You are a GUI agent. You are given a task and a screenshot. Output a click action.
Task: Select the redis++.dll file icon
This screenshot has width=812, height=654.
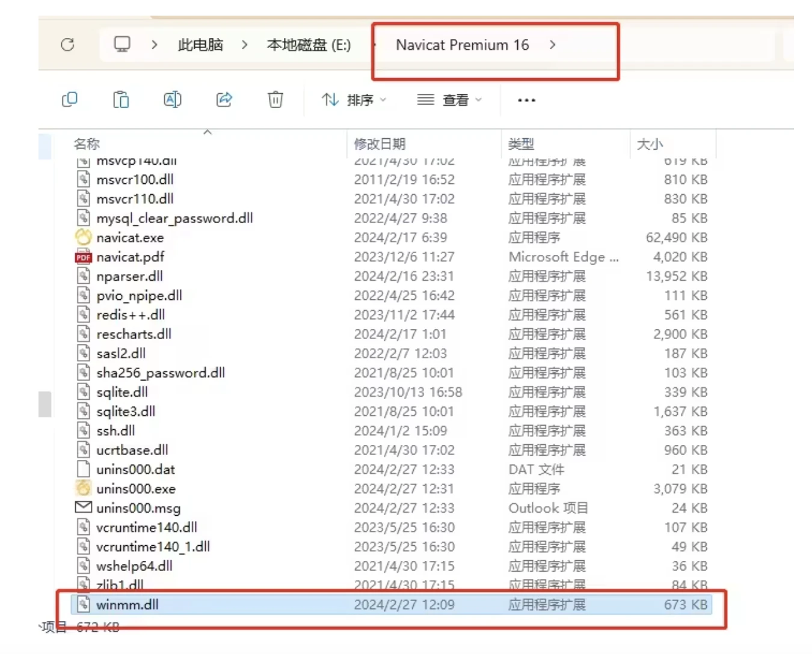84,314
